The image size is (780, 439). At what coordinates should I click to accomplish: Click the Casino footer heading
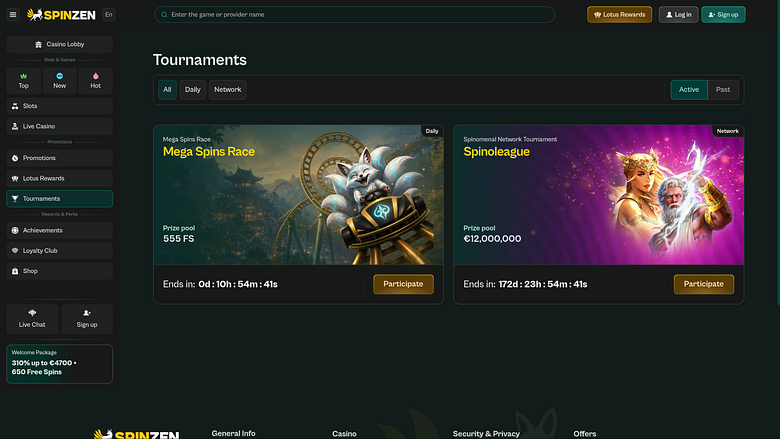(x=344, y=434)
